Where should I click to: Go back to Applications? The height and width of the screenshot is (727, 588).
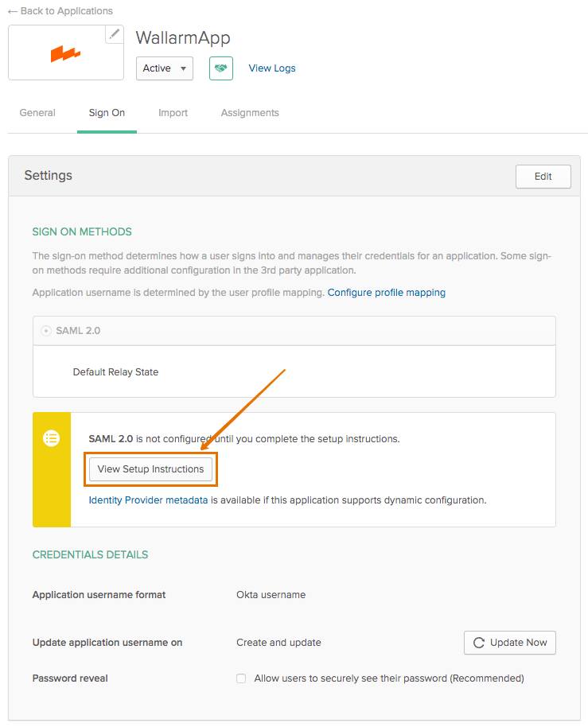[x=60, y=10]
